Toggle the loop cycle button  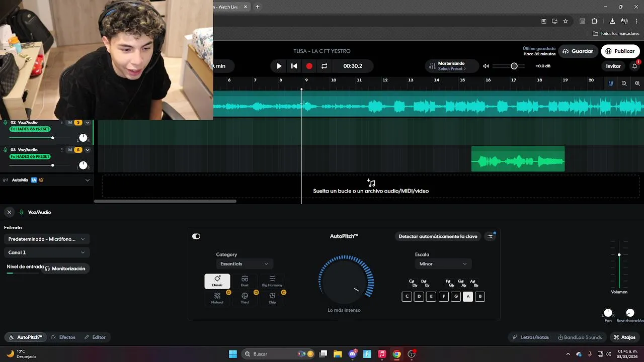coord(325,66)
